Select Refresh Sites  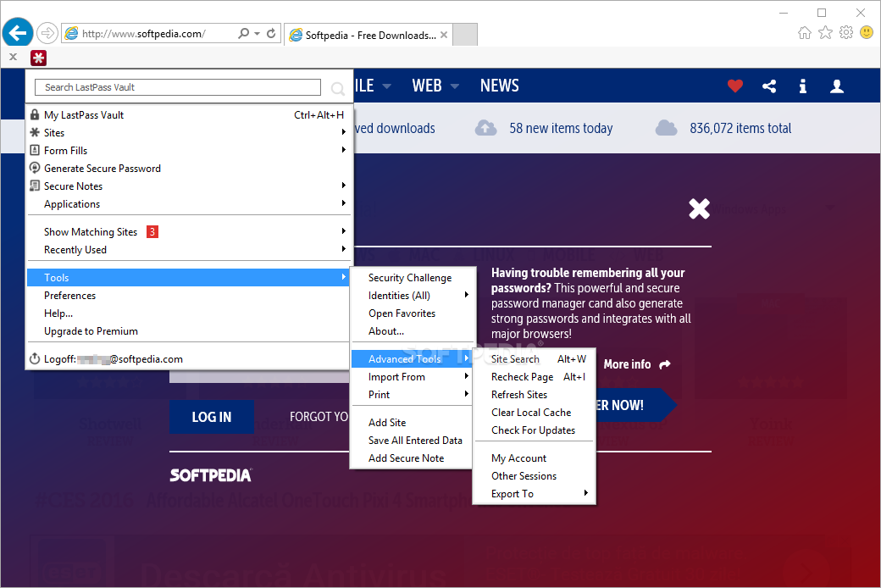click(x=535, y=395)
